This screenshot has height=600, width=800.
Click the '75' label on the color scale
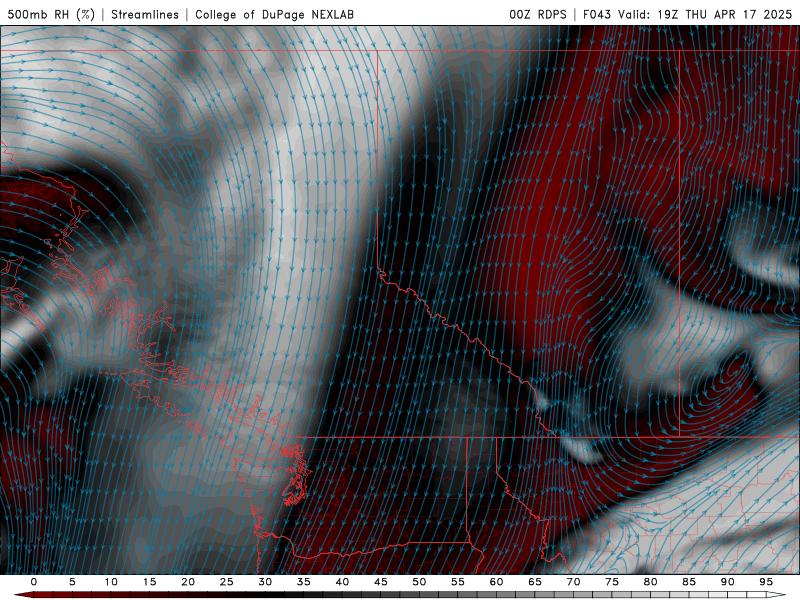point(612,582)
